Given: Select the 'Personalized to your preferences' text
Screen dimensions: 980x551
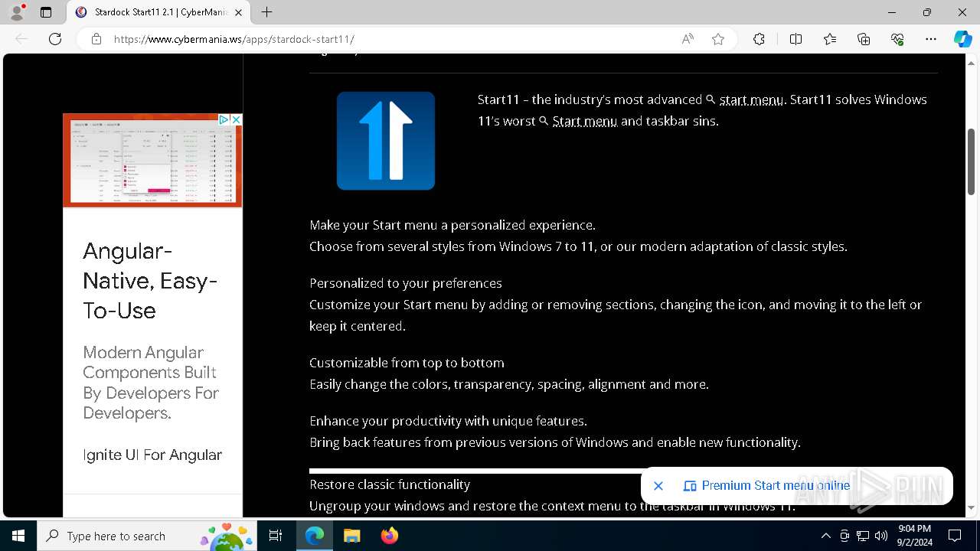Looking at the screenshot, I should tap(406, 283).
